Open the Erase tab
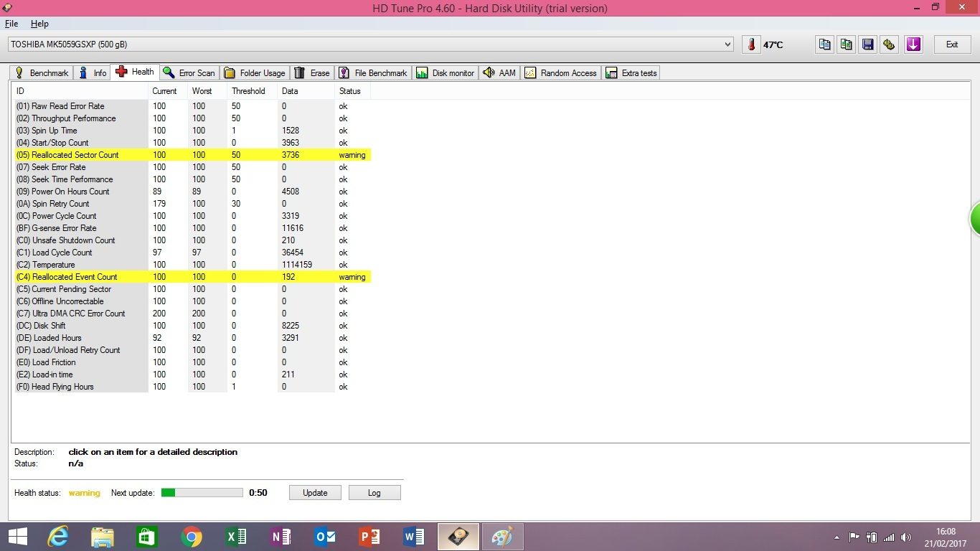Viewport: 980px width, 551px height. (312, 73)
